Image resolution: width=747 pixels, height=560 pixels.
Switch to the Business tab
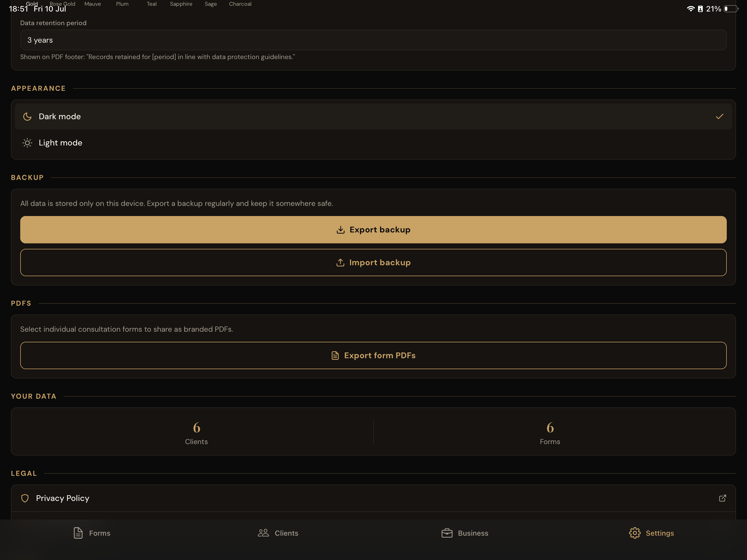[x=465, y=533]
